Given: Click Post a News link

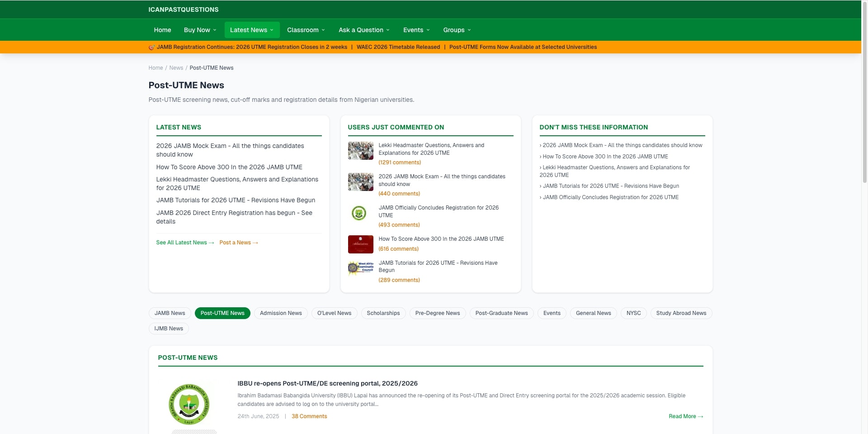Looking at the screenshot, I should [239, 243].
